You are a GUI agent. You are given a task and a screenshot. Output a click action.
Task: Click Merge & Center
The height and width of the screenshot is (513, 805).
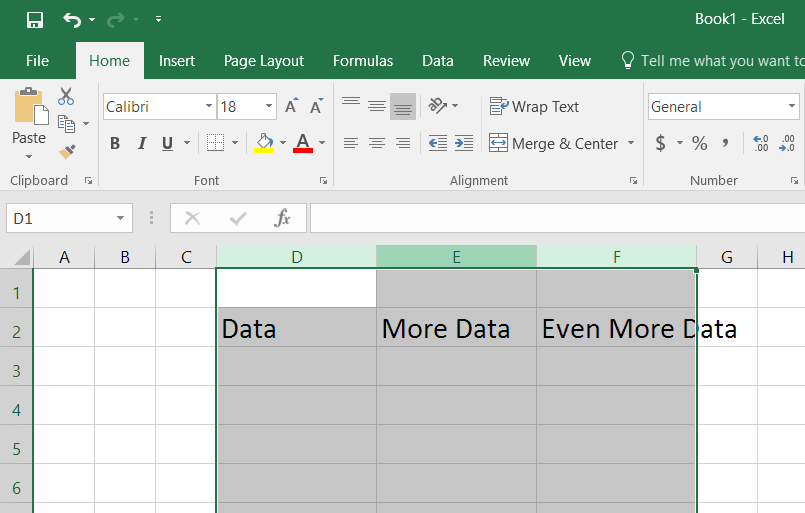click(x=553, y=143)
